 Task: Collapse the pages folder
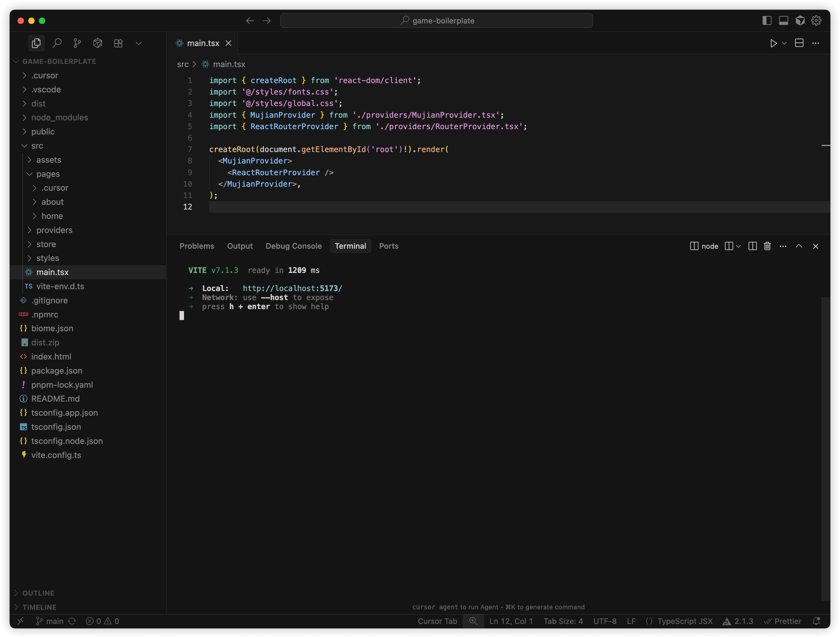48,174
